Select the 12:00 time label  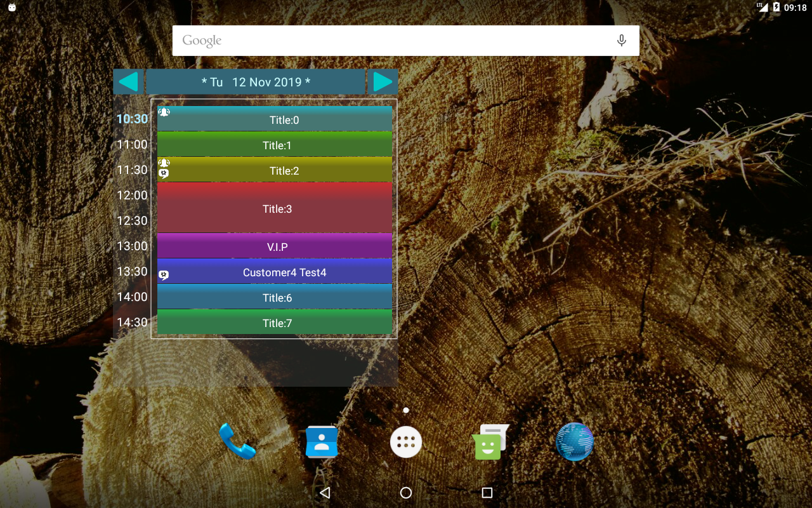coord(132,195)
